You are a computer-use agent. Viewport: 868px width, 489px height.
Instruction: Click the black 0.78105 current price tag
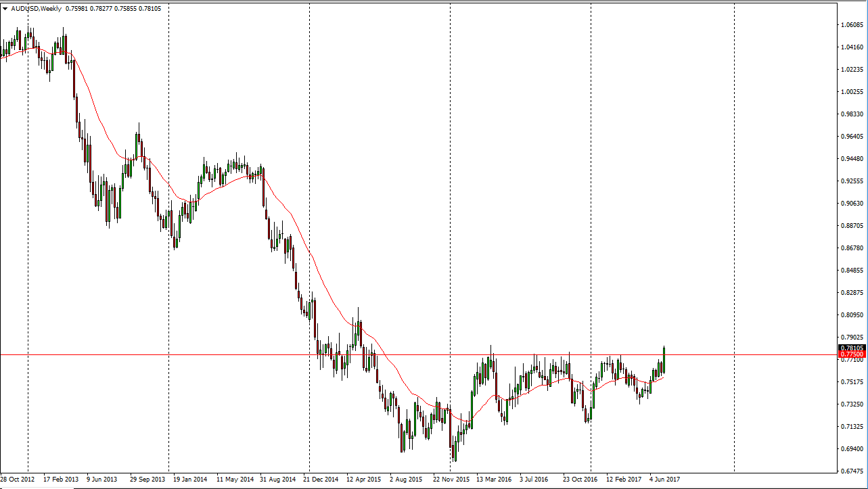[x=850, y=348]
